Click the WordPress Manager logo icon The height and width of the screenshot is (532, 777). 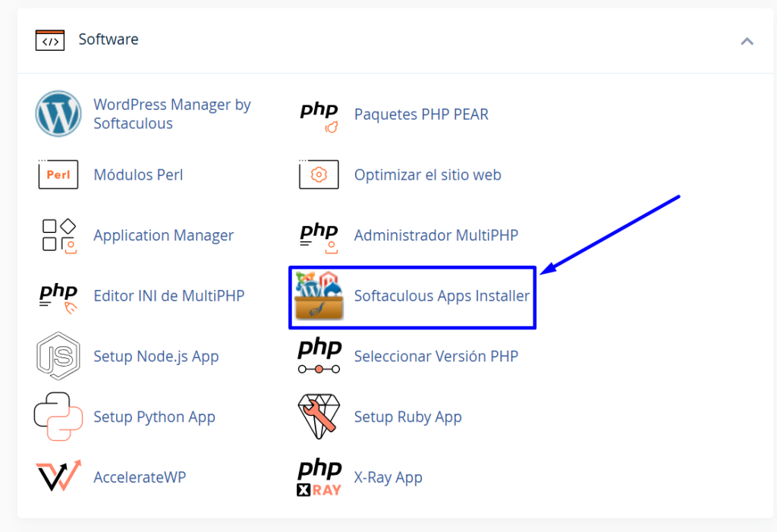click(58, 114)
